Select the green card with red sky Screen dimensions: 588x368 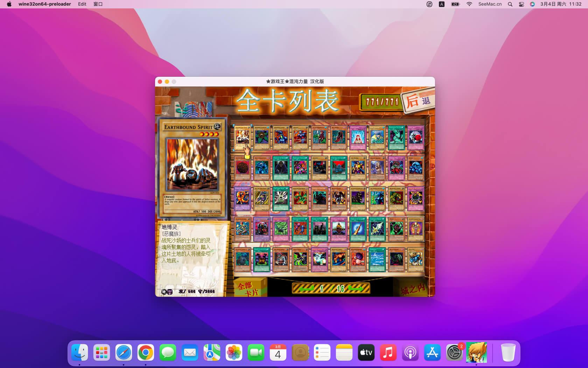point(339,168)
